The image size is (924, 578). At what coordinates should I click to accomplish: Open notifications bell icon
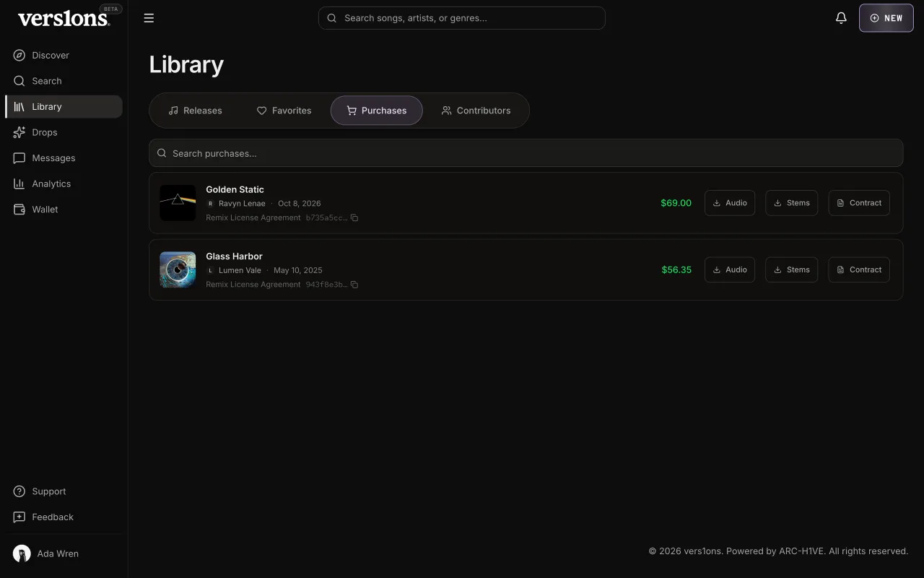[841, 18]
